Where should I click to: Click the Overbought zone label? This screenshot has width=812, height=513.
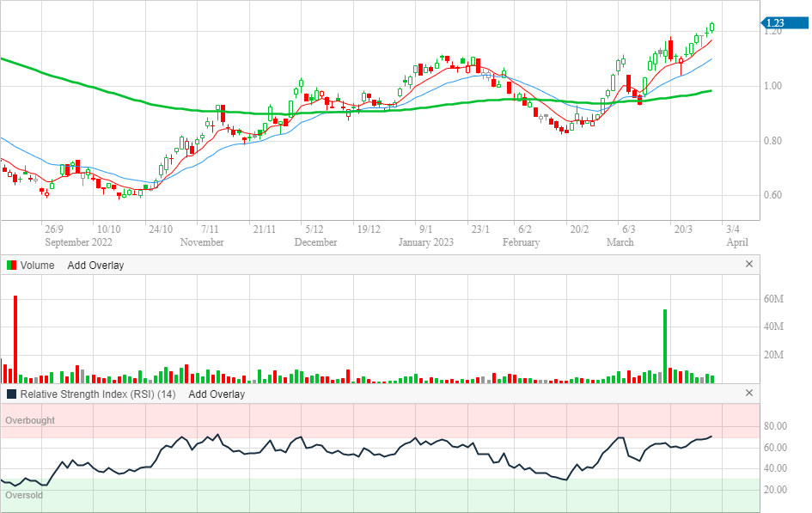click(30, 421)
